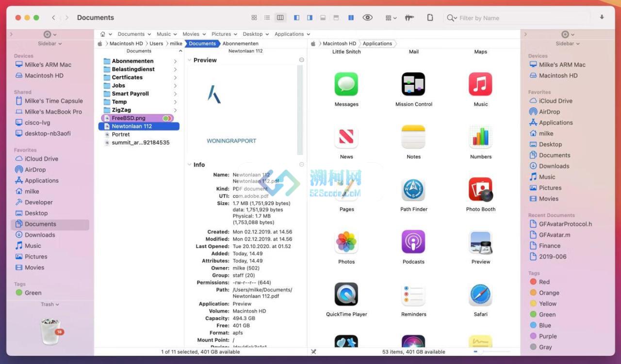Toggle left pane panel icon
This screenshot has height=364, width=621.
click(x=296, y=17)
